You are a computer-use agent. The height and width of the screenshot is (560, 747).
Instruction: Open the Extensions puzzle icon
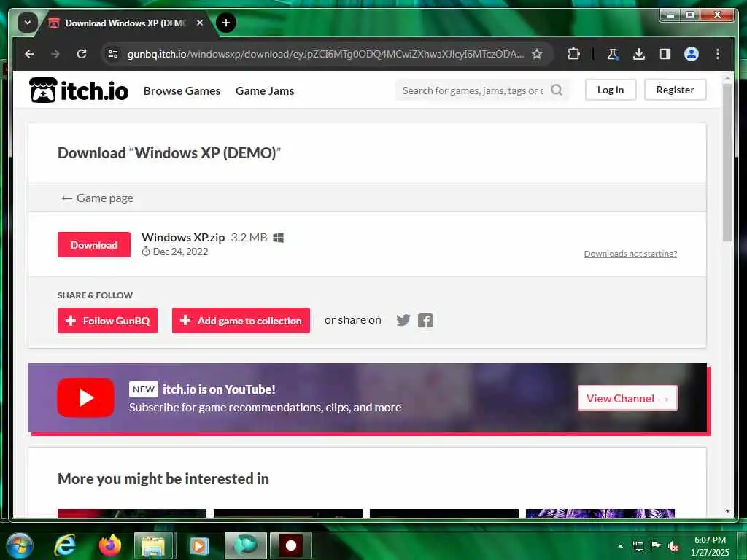[573, 54]
